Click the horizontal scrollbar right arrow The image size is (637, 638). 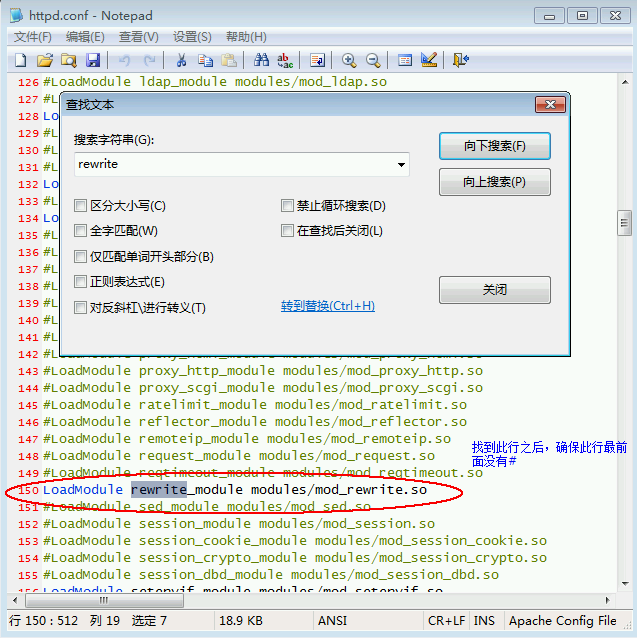(607, 600)
